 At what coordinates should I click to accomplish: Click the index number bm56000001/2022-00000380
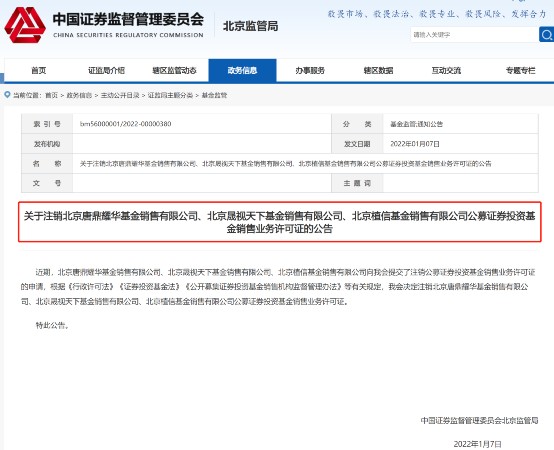[x=126, y=124]
